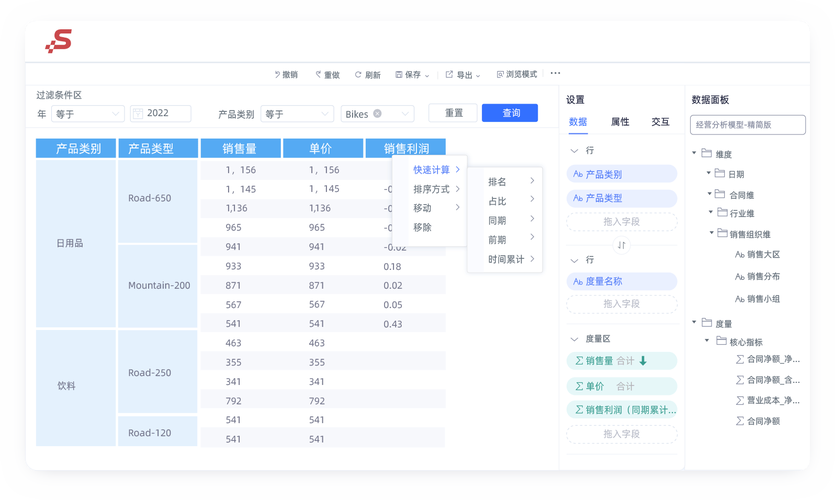The image size is (835, 500).
Task: Open the 排名 submenu item
Action: (x=510, y=182)
